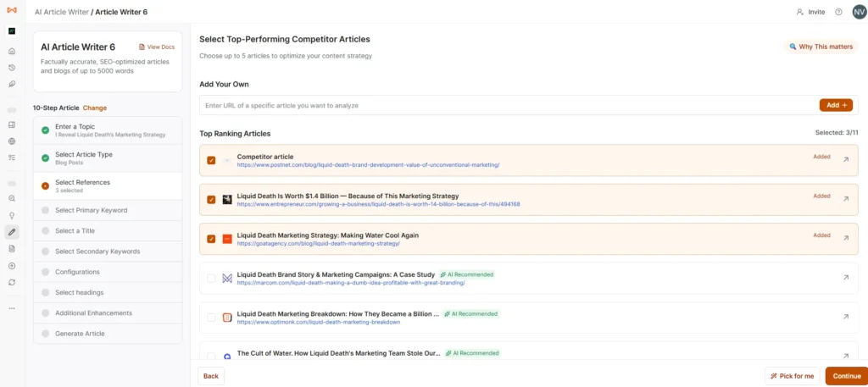The height and width of the screenshot is (387, 868).
Task: Click the help question mark icon
Action: 838,12
